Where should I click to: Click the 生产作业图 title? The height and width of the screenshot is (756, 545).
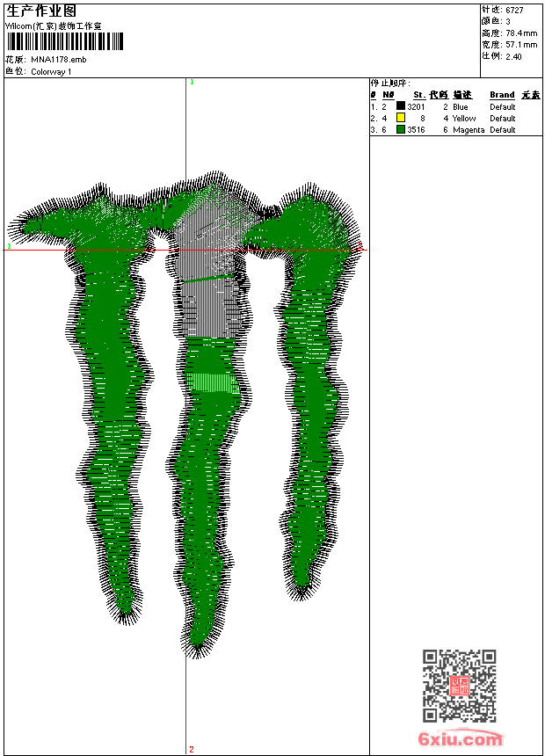41,11
